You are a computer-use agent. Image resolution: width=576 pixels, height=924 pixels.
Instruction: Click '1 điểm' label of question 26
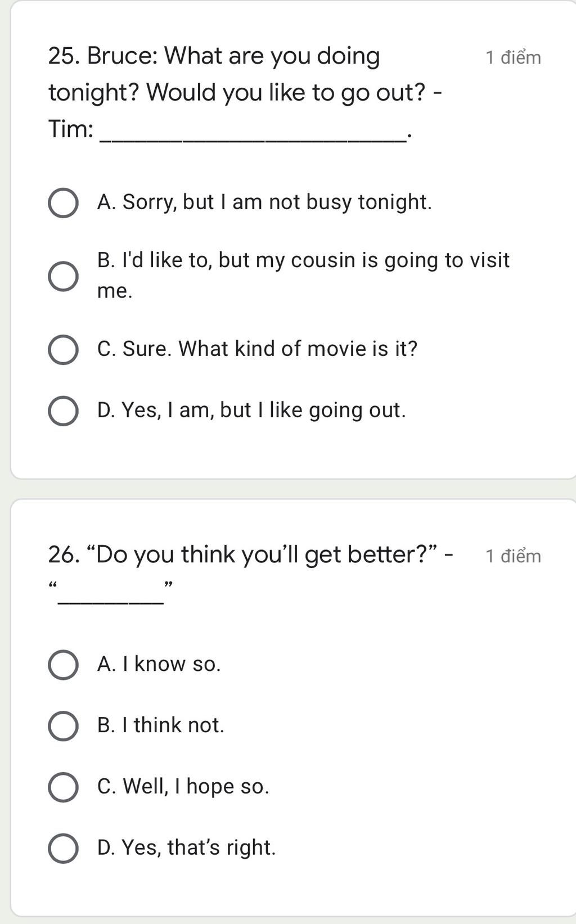coord(513,556)
